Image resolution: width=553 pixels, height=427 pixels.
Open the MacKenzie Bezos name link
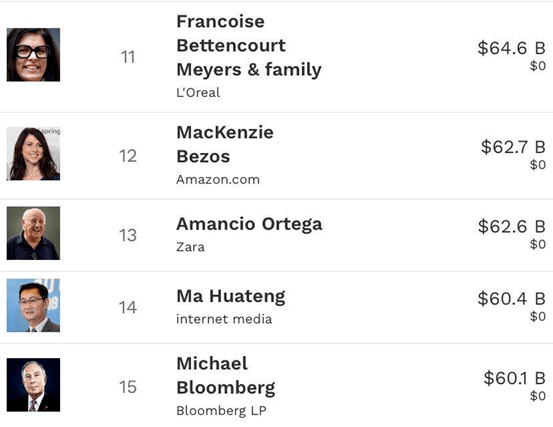tap(225, 145)
